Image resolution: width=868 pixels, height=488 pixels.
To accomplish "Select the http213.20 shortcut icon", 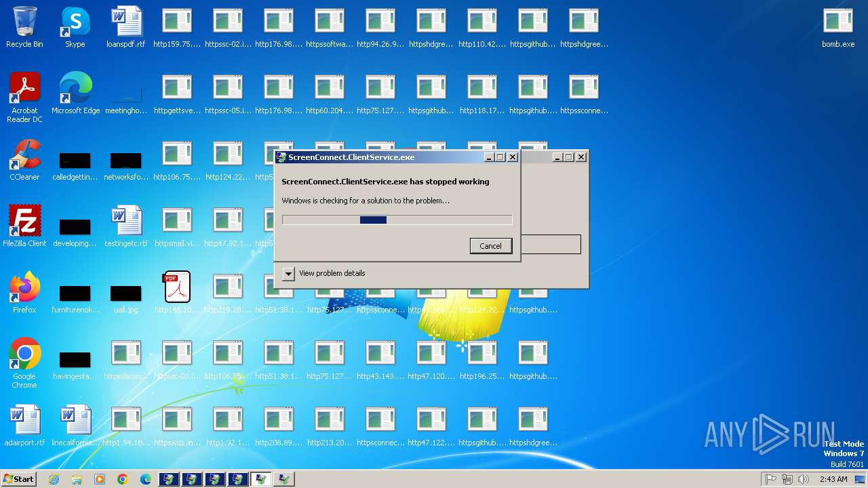I will (x=330, y=426).
